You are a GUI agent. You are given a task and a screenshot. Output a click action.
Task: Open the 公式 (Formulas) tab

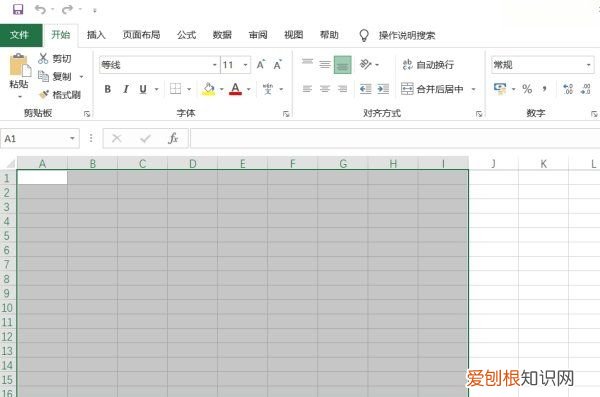point(186,35)
